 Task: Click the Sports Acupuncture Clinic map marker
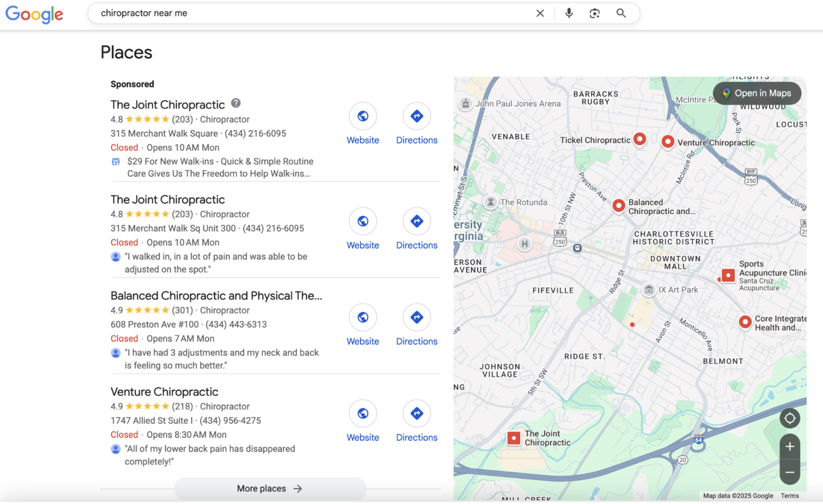pos(728,275)
